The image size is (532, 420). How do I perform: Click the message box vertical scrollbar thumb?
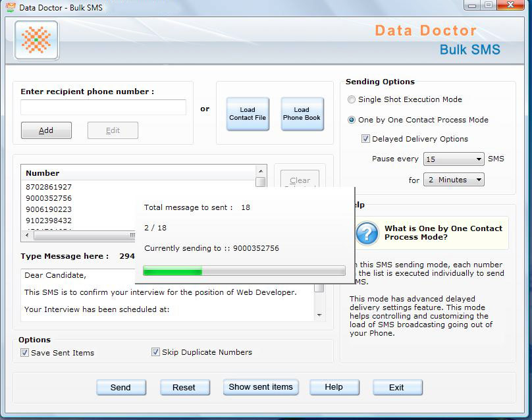pyautogui.click(x=319, y=288)
